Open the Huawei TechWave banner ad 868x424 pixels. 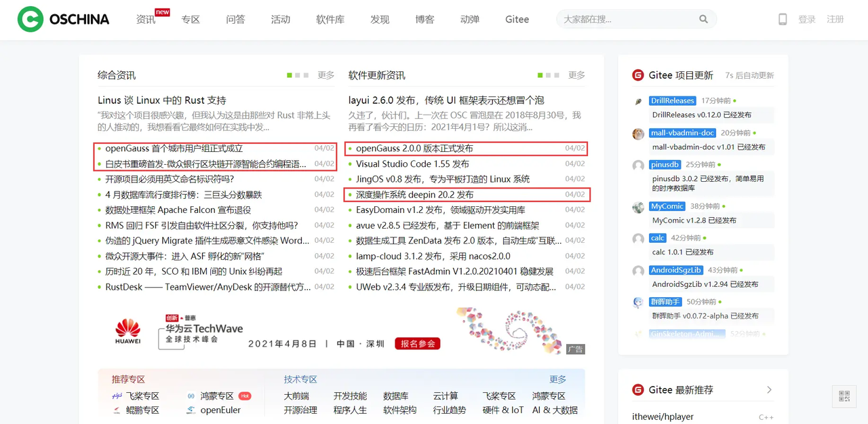click(342, 331)
